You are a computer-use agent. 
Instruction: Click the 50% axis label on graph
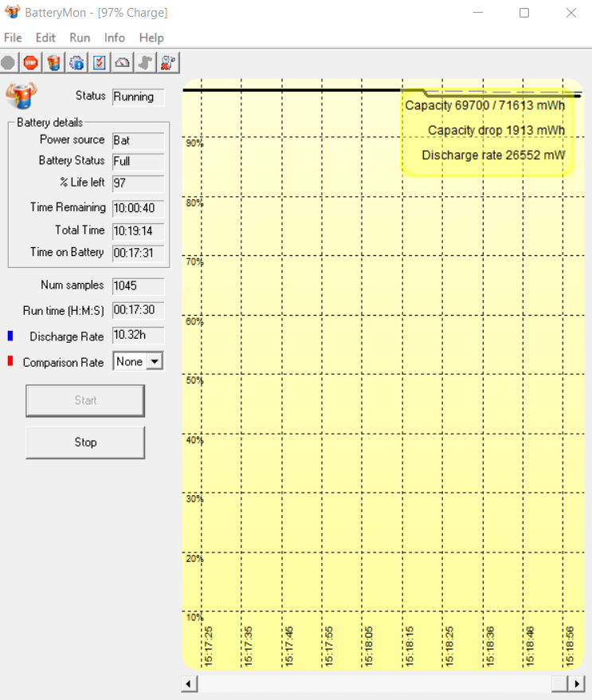pyautogui.click(x=194, y=380)
